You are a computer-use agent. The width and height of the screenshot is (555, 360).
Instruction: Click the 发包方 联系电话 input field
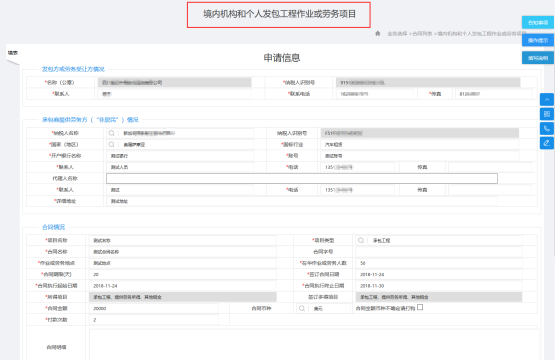coord(374,94)
